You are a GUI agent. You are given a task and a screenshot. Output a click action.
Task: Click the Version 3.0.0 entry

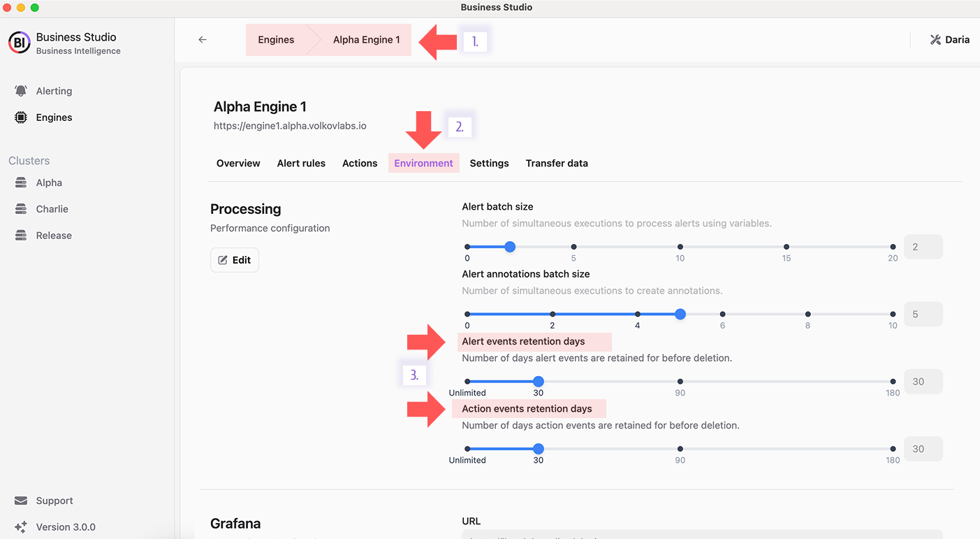(x=66, y=527)
